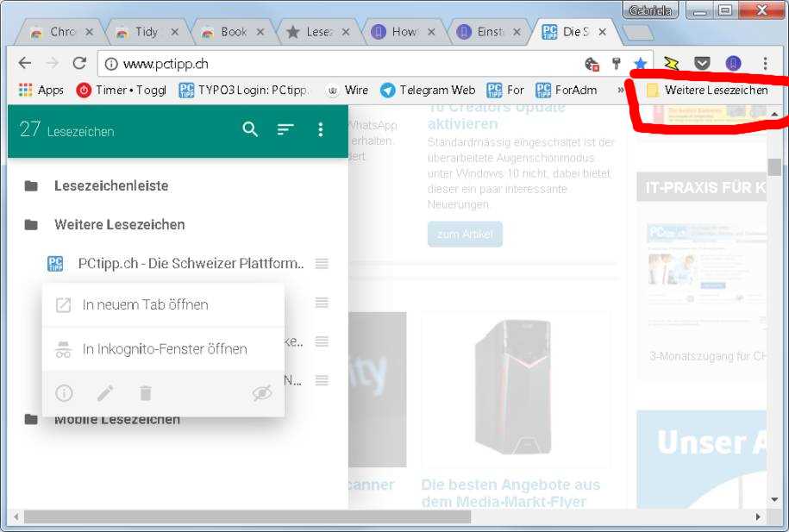Image resolution: width=789 pixels, height=532 pixels.
Task: Click the bookmark star in the address bar
Action: point(640,64)
